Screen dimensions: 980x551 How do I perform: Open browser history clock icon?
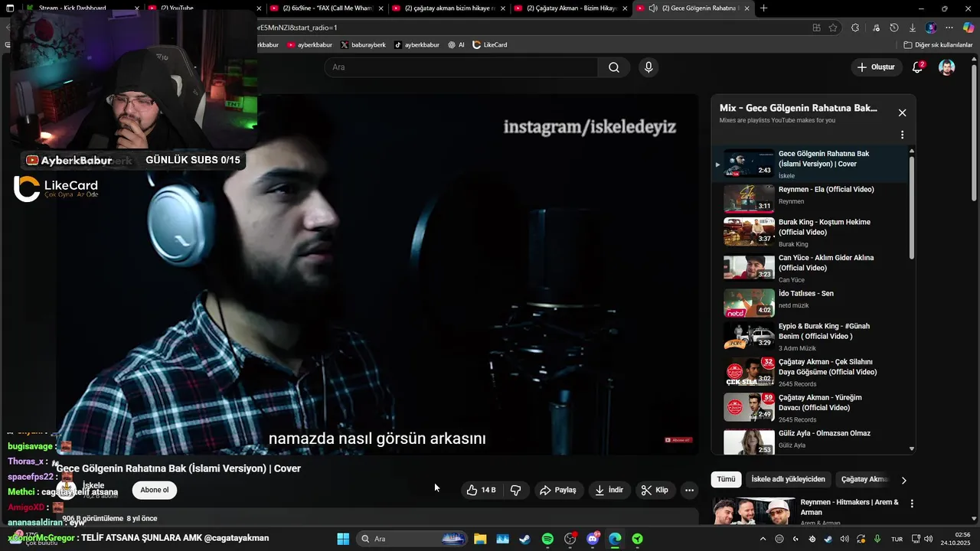(x=894, y=28)
